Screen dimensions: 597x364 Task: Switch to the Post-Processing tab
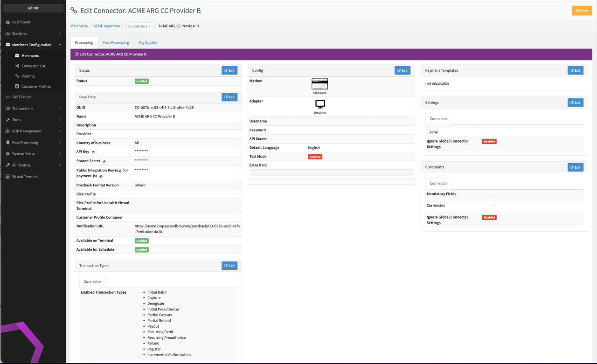[116, 43]
